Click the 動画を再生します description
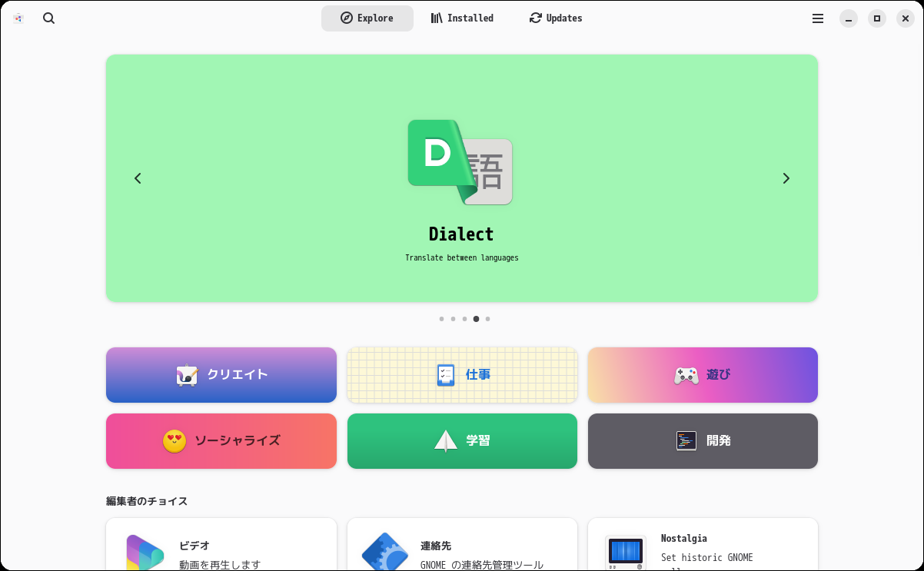Image resolution: width=924 pixels, height=571 pixels. click(220, 565)
